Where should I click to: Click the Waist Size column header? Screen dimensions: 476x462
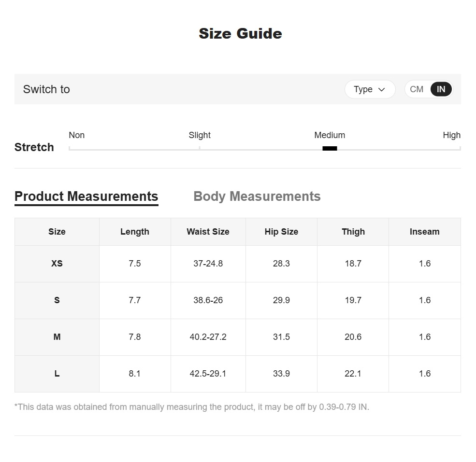pyautogui.click(x=208, y=232)
